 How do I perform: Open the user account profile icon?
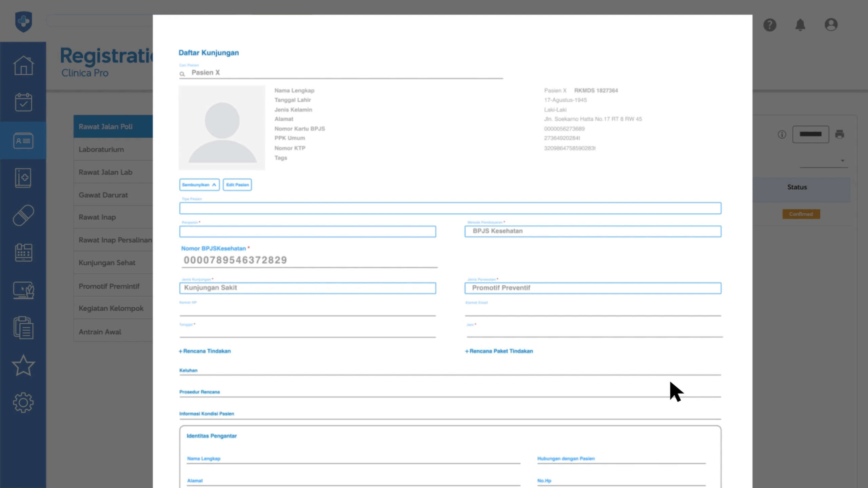(831, 25)
